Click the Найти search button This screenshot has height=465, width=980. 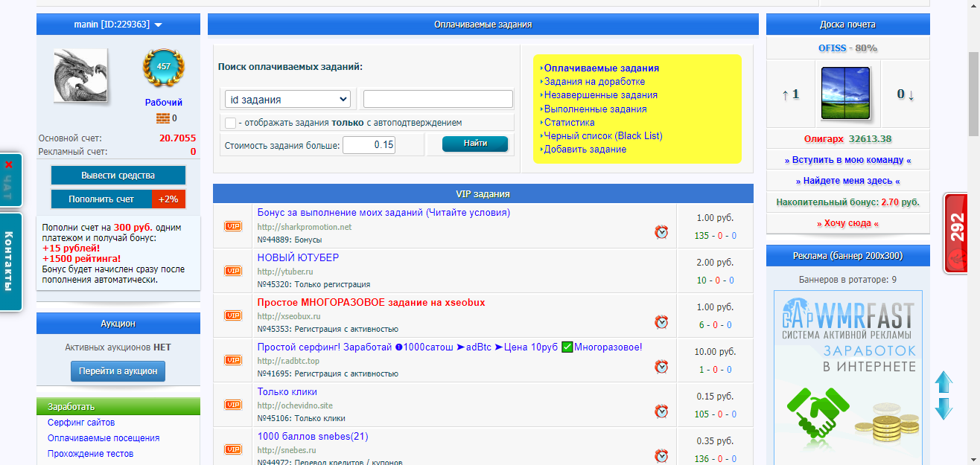tap(475, 144)
